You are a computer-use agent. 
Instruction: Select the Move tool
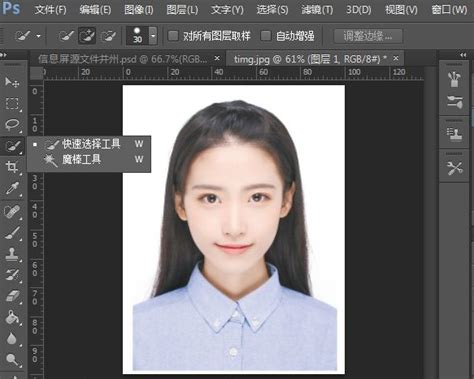tap(12, 82)
